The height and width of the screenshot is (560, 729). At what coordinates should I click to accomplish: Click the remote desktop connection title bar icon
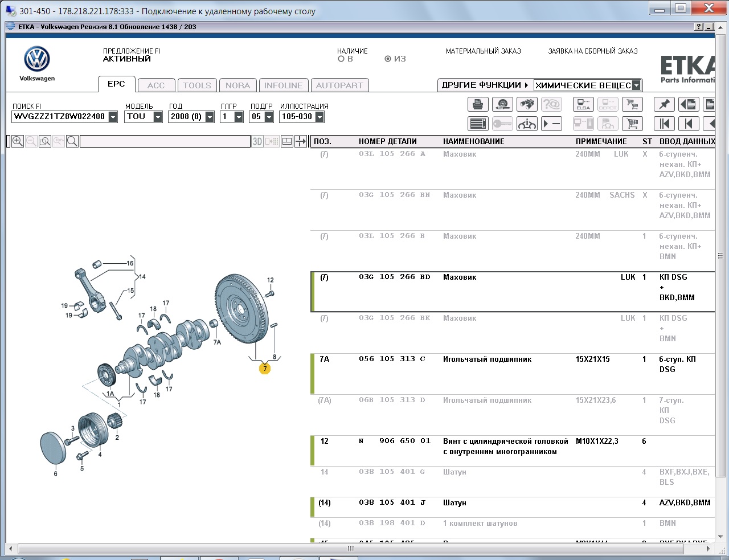11,10
